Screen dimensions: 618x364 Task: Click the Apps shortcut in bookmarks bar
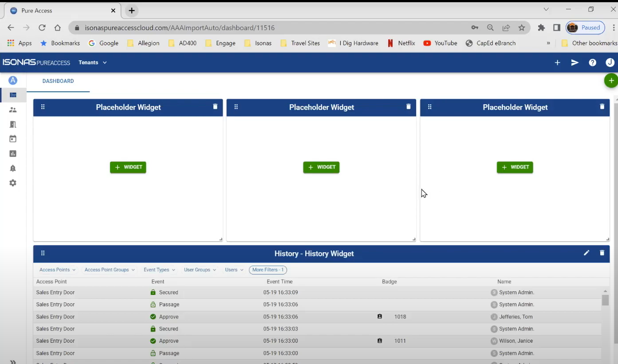(x=20, y=43)
